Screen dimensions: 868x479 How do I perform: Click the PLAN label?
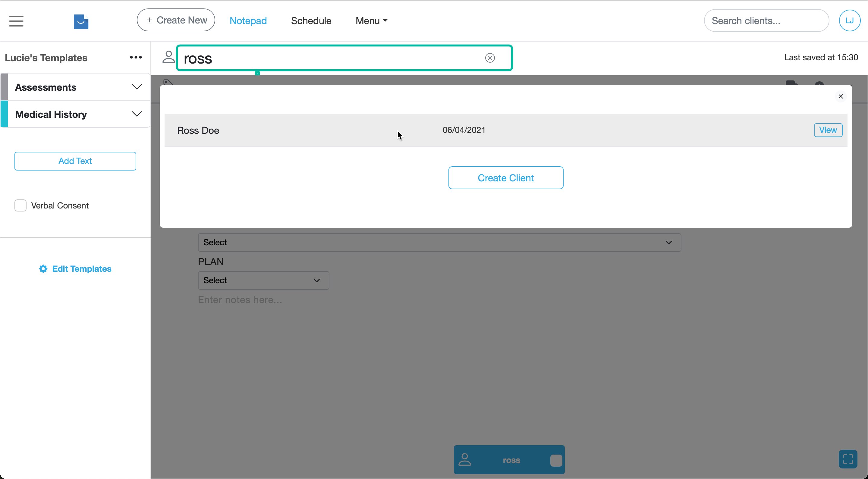coord(211,262)
